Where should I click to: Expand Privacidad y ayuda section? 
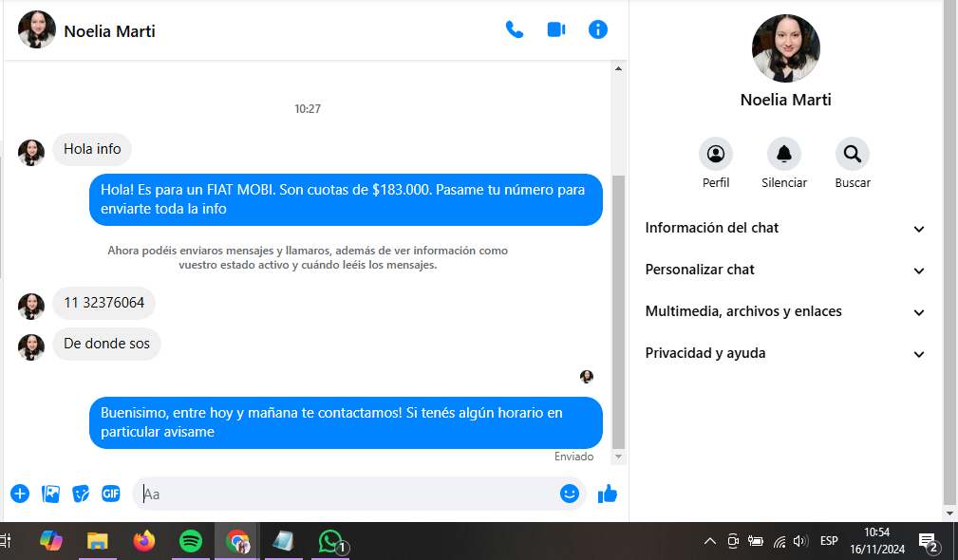coord(784,354)
